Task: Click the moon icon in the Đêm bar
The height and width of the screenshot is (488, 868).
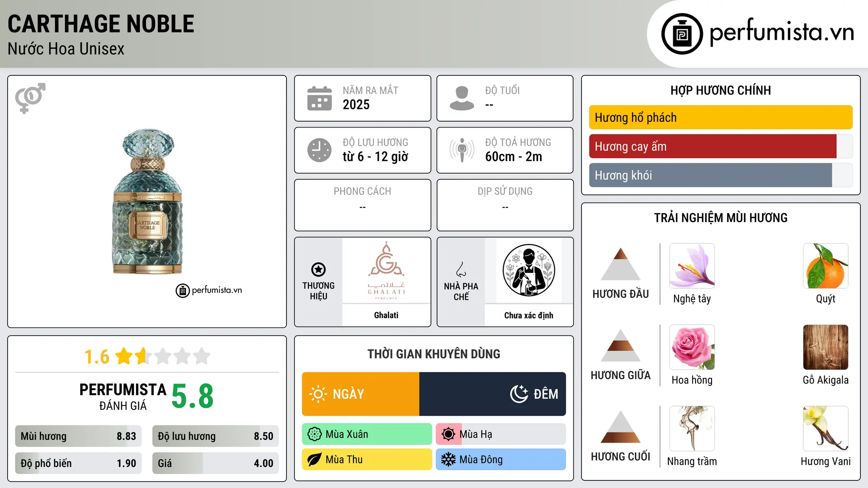Action: tap(519, 394)
